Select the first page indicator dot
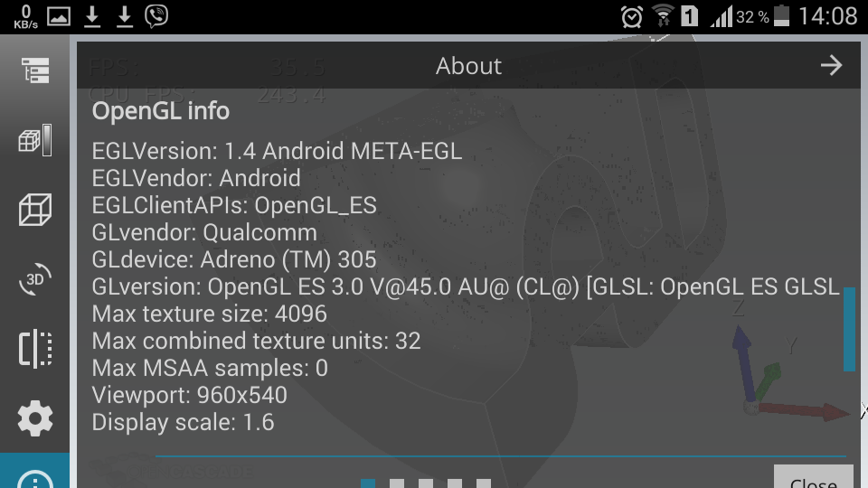Image resolution: width=868 pixels, height=488 pixels. pyautogui.click(x=368, y=483)
